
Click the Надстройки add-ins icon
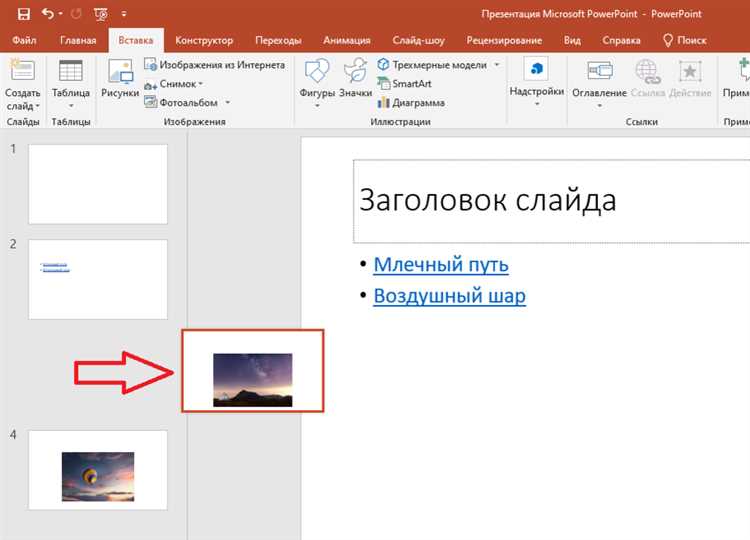coord(537,69)
